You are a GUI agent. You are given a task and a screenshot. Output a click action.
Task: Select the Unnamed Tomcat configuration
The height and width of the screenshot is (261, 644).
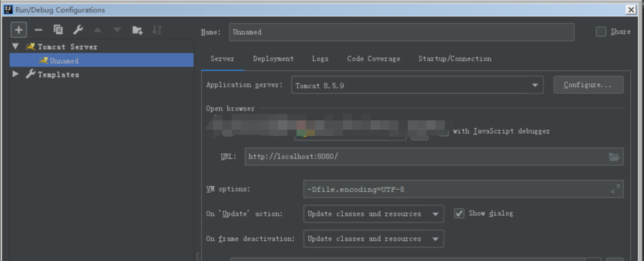(x=101, y=60)
